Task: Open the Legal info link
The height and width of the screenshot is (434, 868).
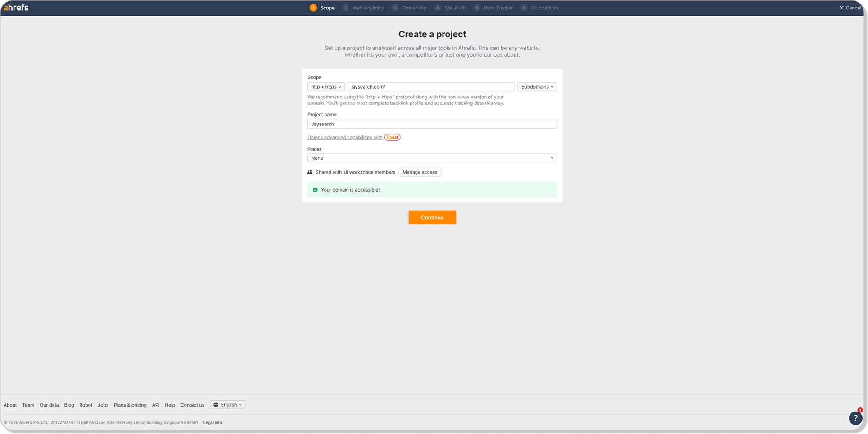Action: [212, 423]
